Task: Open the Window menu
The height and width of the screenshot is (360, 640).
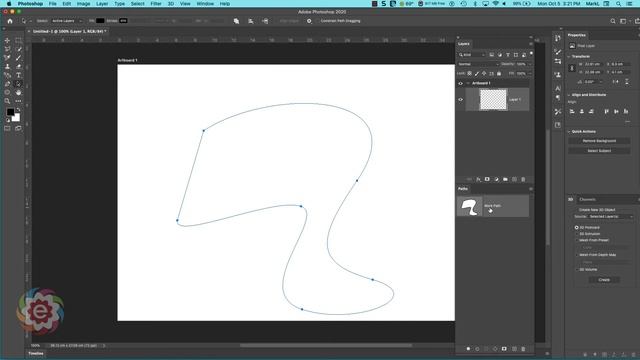Action: click(205, 4)
